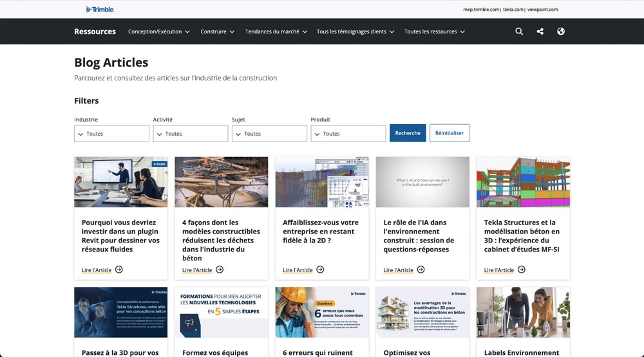Click the modélisation 3D béton thumbnail
The width and height of the screenshot is (644, 357).
click(x=422, y=312)
